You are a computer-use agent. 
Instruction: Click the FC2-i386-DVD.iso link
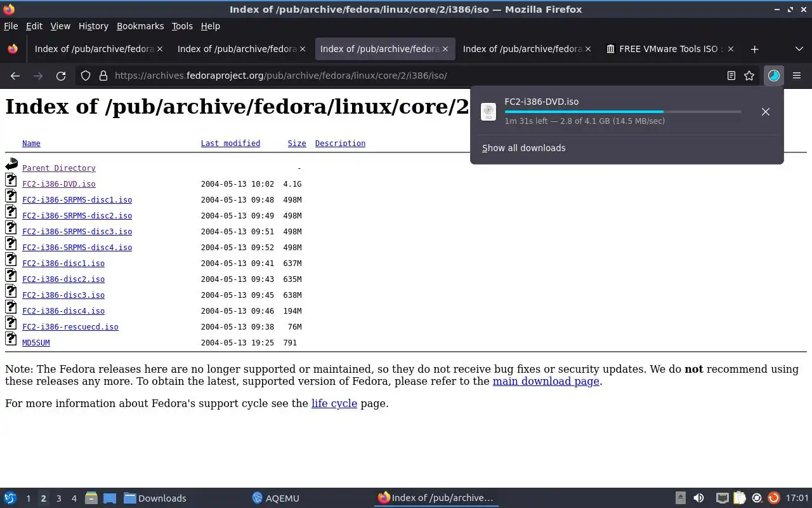tap(59, 184)
